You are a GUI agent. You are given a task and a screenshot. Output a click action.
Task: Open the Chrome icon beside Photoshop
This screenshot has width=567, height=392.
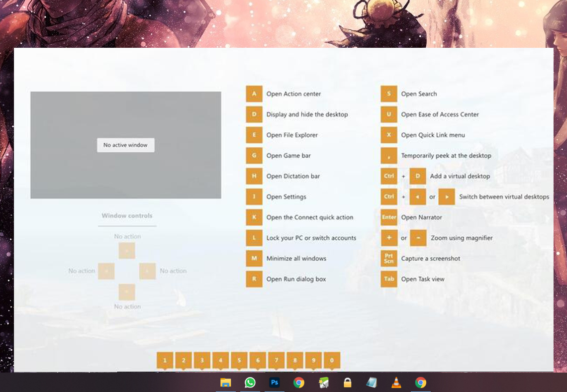click(299, 383)
